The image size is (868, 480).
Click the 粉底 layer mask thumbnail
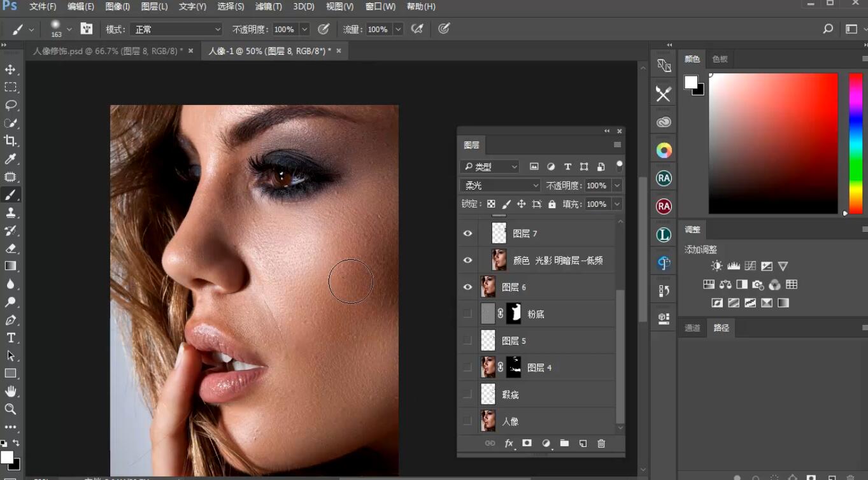514,313
